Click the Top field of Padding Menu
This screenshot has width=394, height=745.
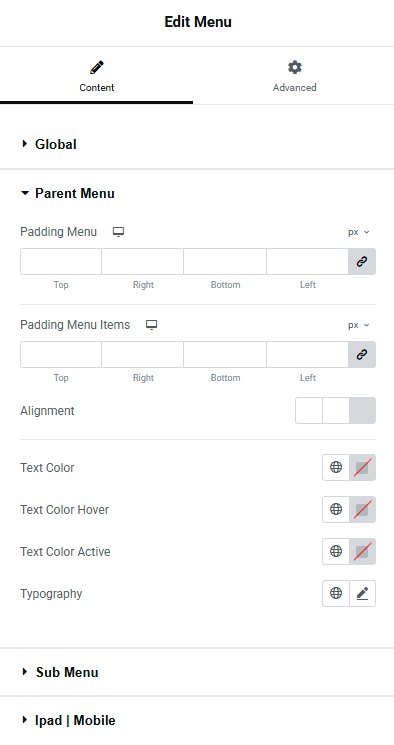[61, 261]
